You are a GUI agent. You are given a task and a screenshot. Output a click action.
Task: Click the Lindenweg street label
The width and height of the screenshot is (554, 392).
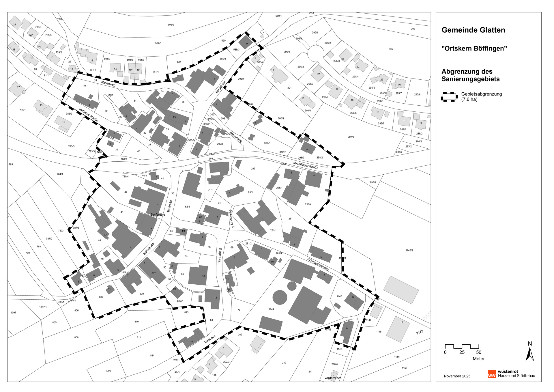tap(231, 217)
